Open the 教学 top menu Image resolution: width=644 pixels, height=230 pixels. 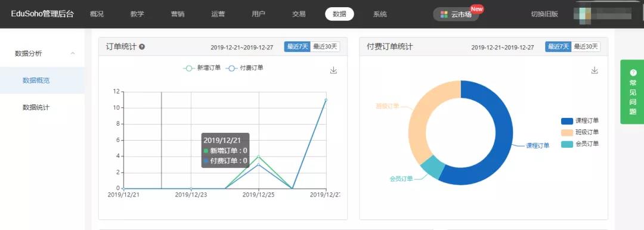coord(137,14)
